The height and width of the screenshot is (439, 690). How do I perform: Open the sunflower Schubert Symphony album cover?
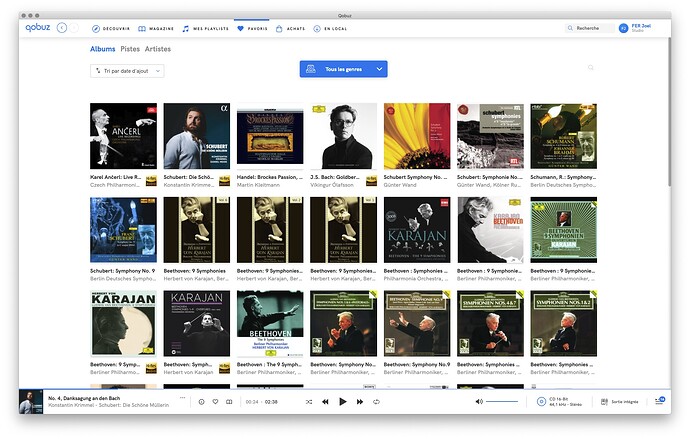point(417,136)
